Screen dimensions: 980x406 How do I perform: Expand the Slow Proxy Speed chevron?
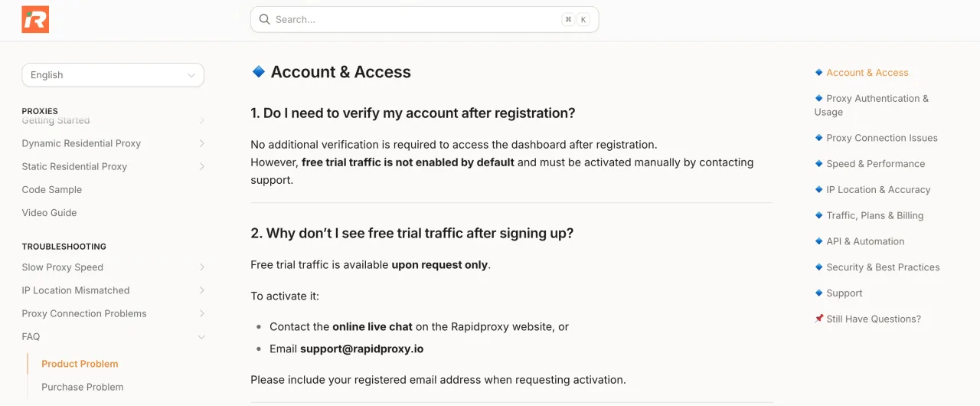coord(201,267)
